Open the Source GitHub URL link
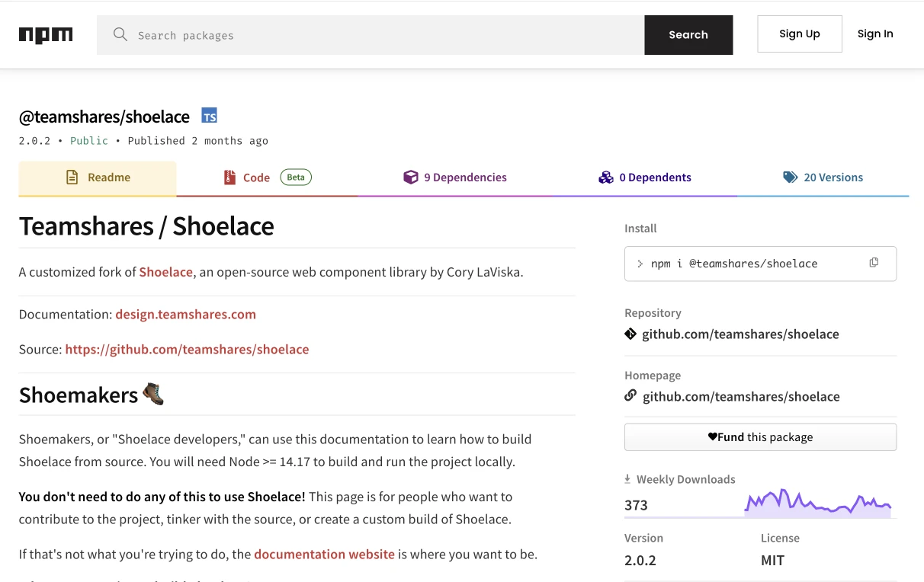The width and height of the screenshot is (924, 582). coord(187,350)
